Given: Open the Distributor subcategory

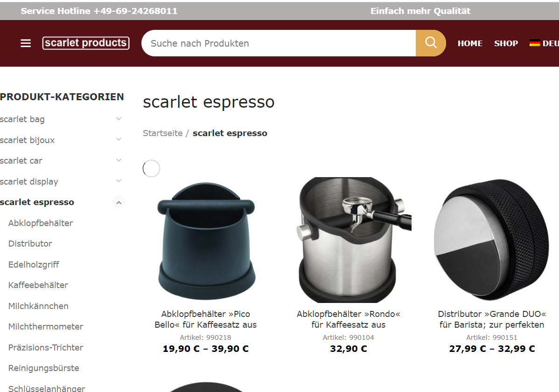Looking at the screenshot, I should coord(30,244).
